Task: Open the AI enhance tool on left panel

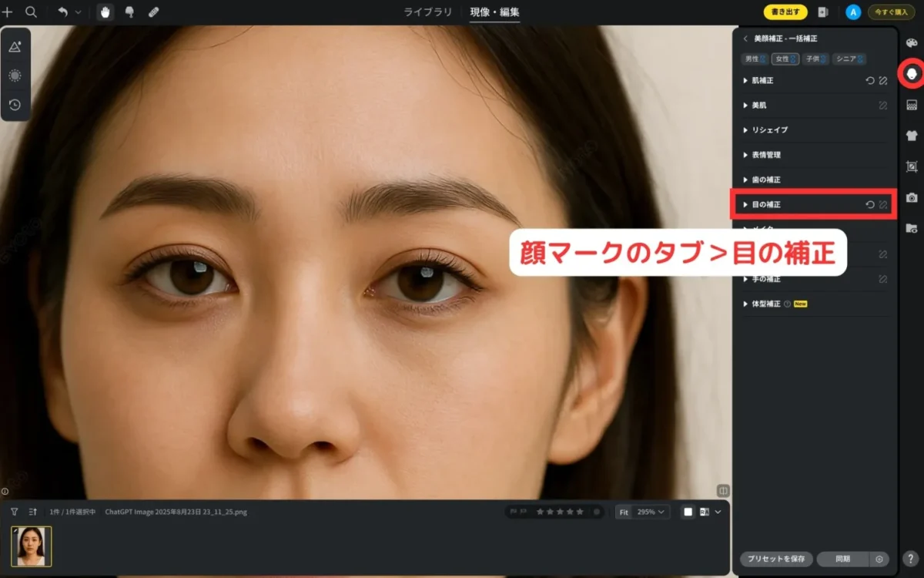Action: point(15,47)
